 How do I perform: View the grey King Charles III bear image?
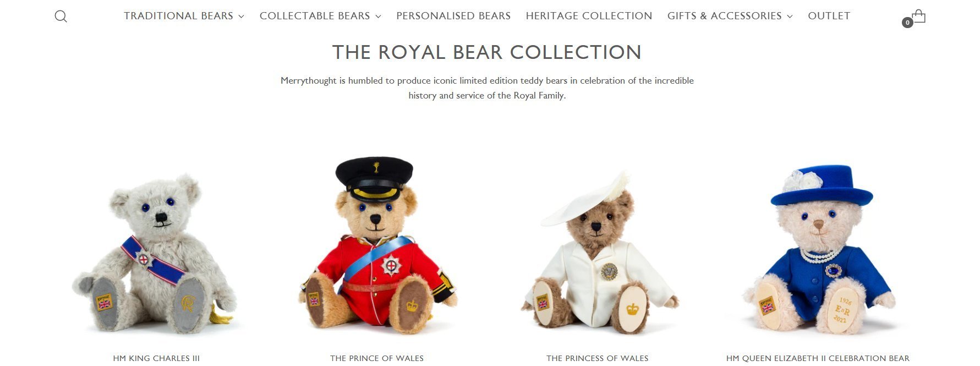[x=156, y=254]
